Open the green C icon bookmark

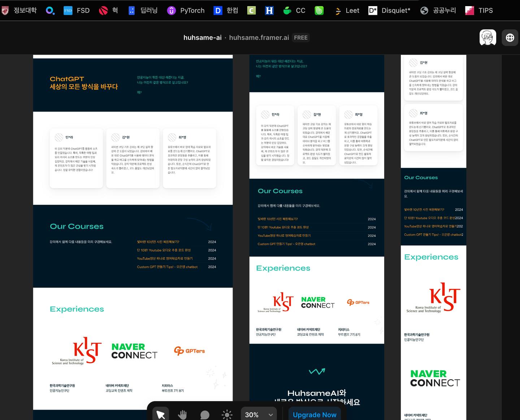251,10
